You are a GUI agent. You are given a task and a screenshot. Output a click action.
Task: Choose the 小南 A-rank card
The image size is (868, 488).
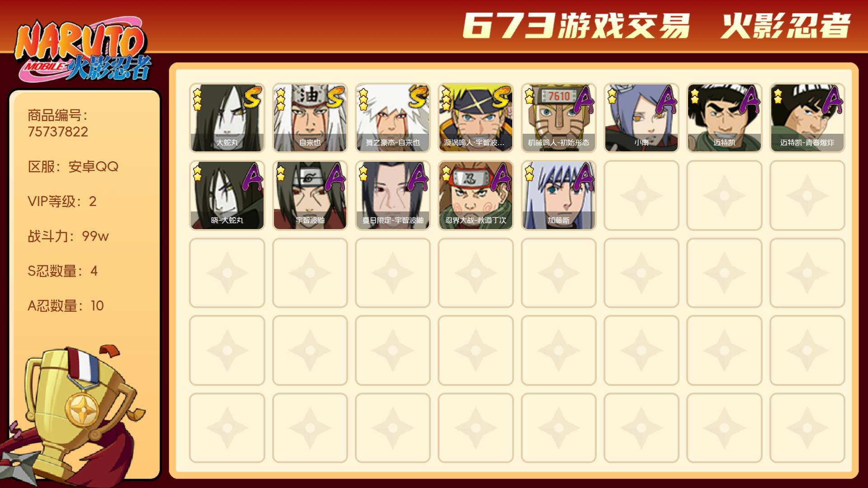tap(641, 118)
